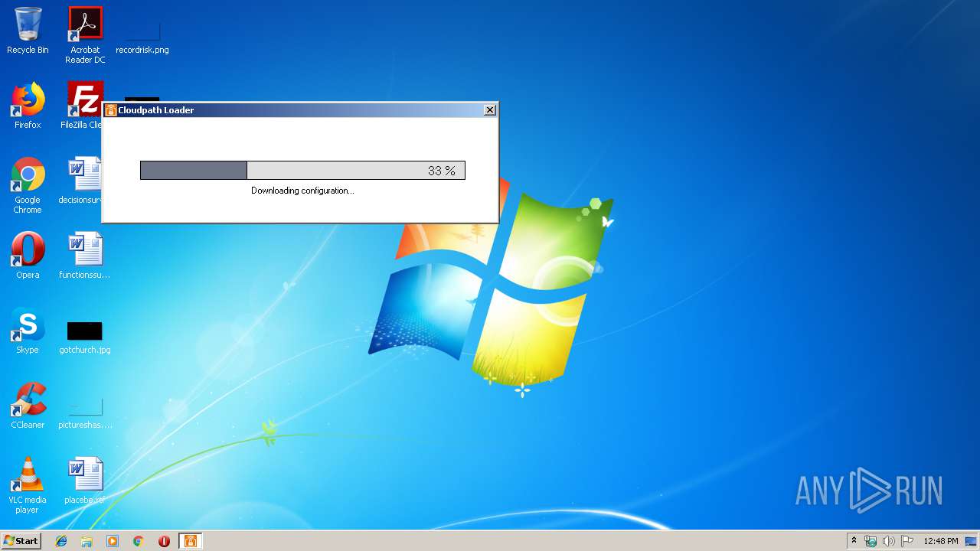Click the Downloading configuration status text

[x=302, y=191]
